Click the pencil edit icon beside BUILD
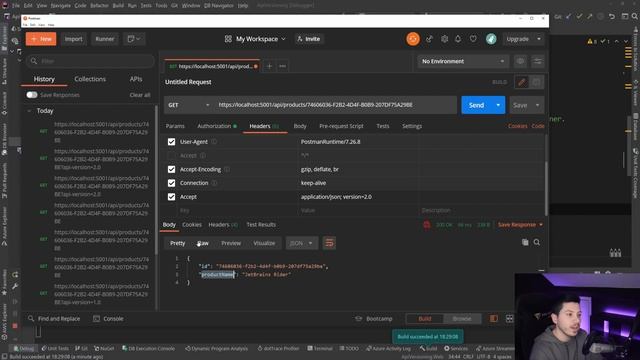The width and height of the screenshot is (640, 360). pyautogui.click(x=522, y=82)
